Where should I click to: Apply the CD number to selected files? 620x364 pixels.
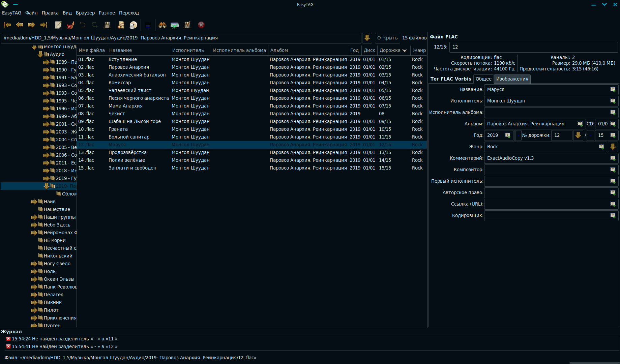point(613,124)
